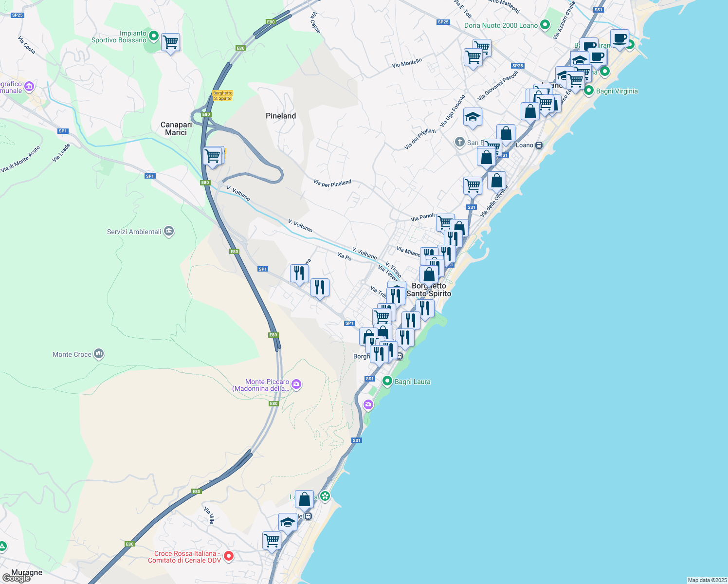Click the Bagni Virginia green pin
The width and height of the screenshot is (728, 584).
click(588, 91)
